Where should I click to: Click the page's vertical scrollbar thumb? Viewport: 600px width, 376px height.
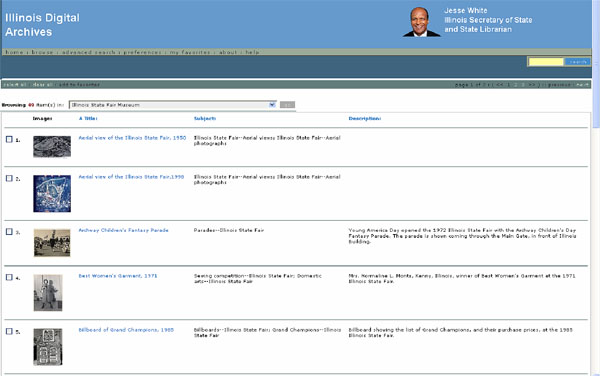(x=596, y=65)
